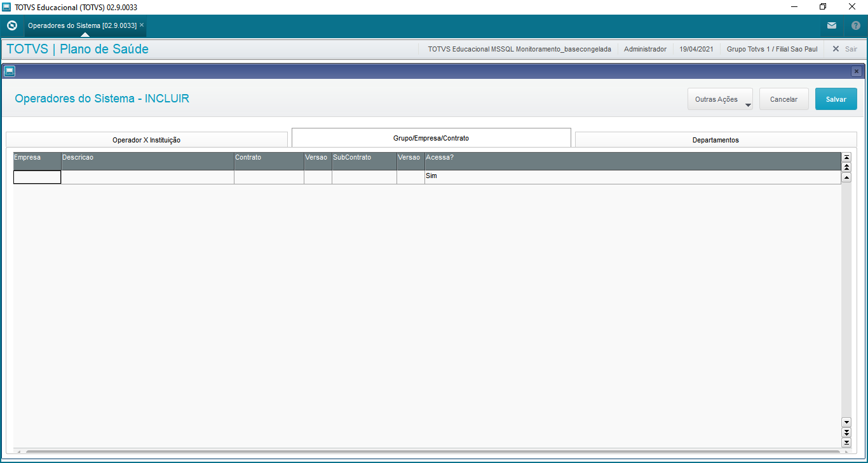Click Grupo Totvs 1 / Filial Sao Paul
868x463 pixels.
coord(772,49)
